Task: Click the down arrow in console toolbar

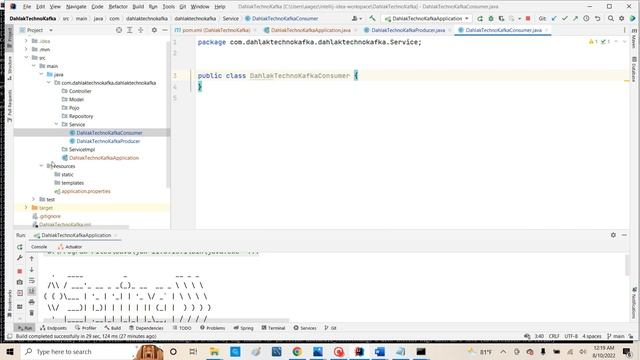Action: (31, 269)
